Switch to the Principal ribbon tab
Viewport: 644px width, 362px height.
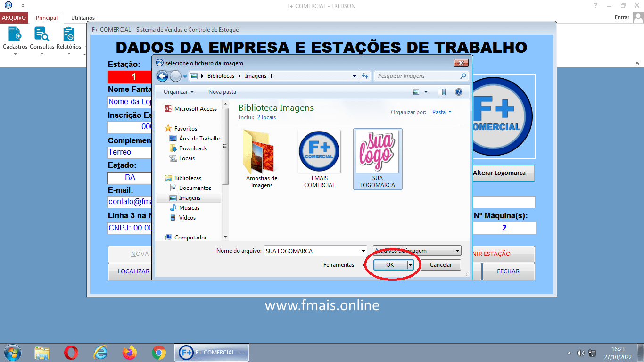[x=47, y=18]
